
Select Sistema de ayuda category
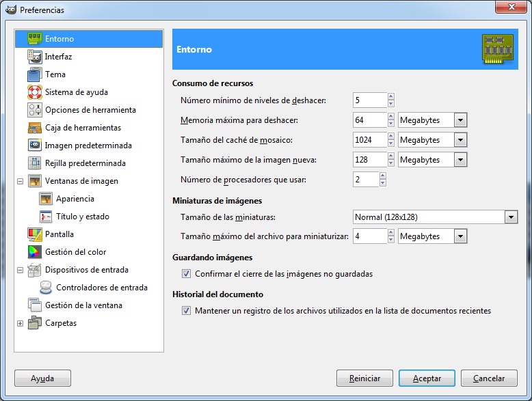(x=77, y=92)
